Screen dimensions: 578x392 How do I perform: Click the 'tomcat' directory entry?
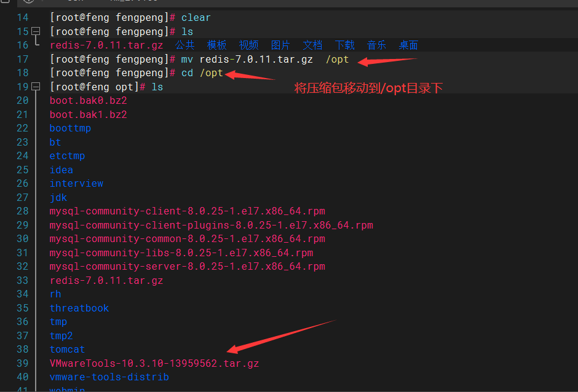pos(68,349)
